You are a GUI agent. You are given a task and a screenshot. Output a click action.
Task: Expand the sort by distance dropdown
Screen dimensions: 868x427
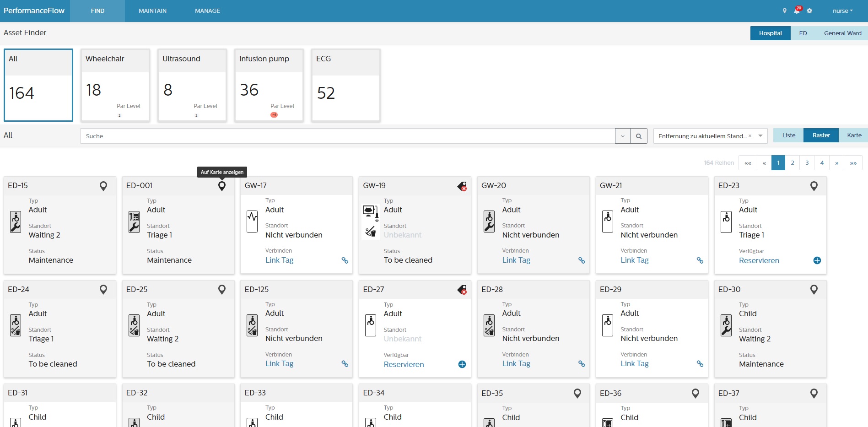760,136
